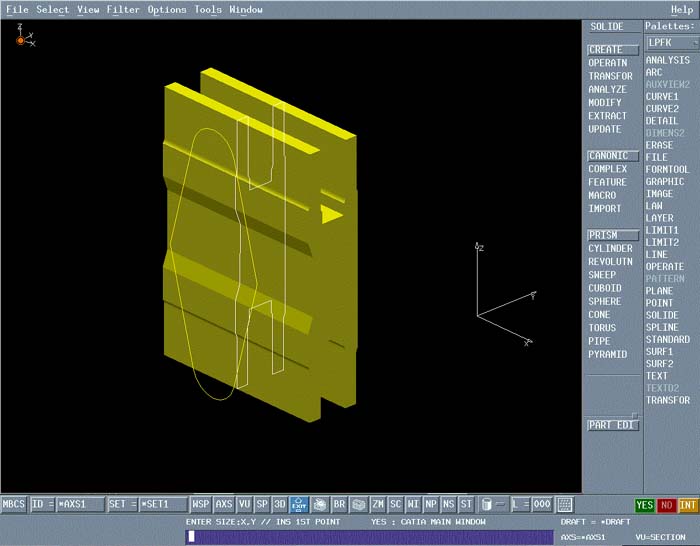Expand the CREATE menu group
The height and width of the screenshot is (546, 700).
pyautogui.click(x=606, y=49)
